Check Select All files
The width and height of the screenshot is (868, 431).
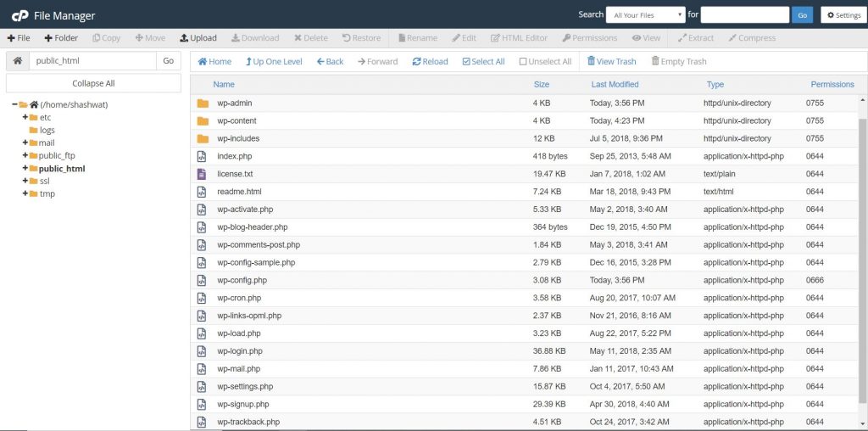pyautogui.click(x=484, y=61)
